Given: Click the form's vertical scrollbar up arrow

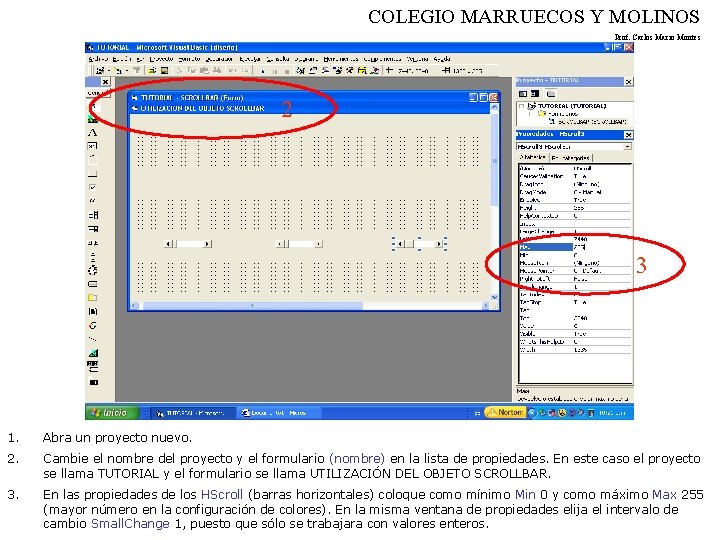Looking at the screenshot, I should tap(495, 107).
